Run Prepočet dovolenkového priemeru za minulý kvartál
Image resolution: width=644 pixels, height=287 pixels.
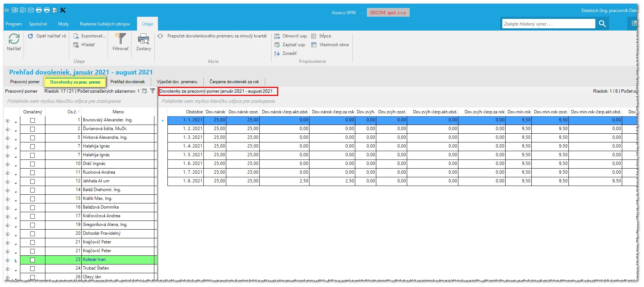(x=217, y=36)
